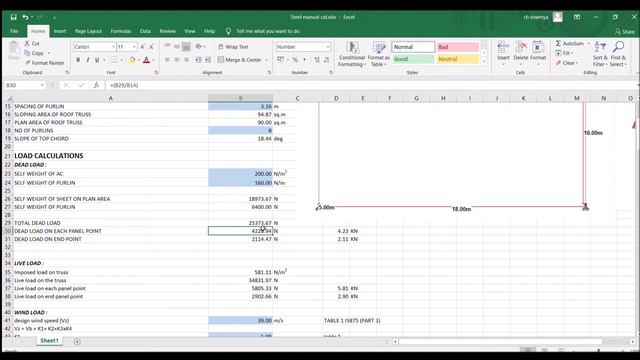Decrease decimal places
The height and width of the screenshot is (360, 640).
(x=327, y=60)
